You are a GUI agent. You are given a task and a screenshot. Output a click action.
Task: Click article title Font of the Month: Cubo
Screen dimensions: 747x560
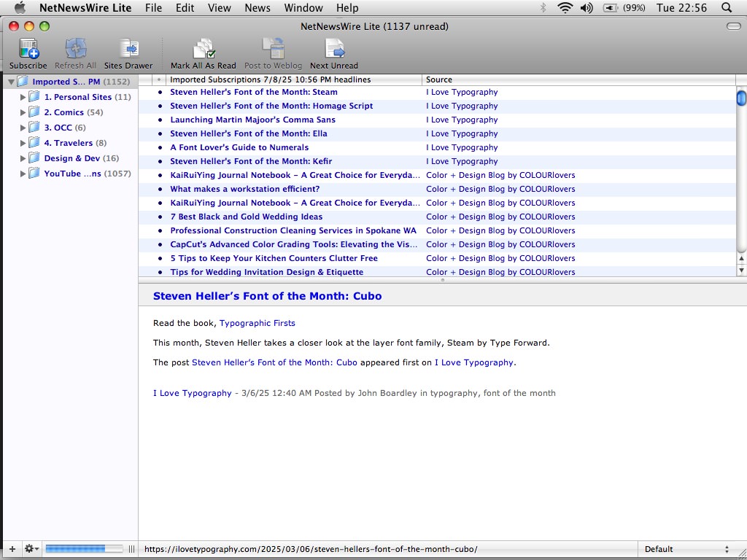pos(267,296)
